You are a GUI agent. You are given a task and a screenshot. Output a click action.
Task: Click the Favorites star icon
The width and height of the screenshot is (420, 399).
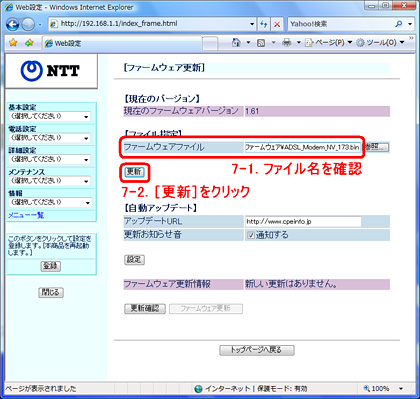click(x=13, y=43)
